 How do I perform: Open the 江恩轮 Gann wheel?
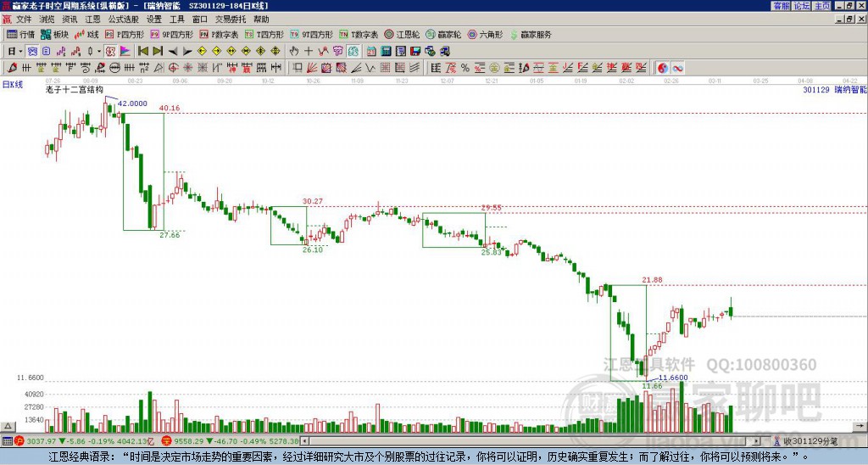click(x=403, y=34)
